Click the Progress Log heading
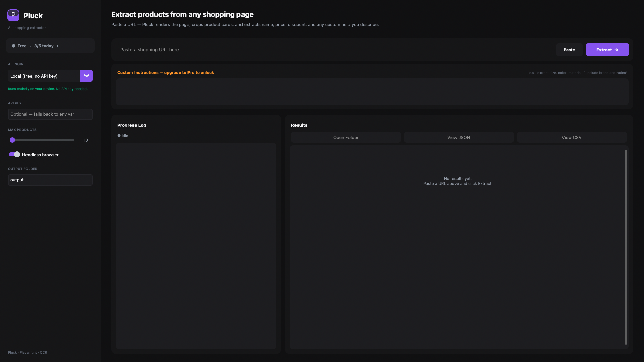Screen dimensions: 644x362 (x=132, y=125)
